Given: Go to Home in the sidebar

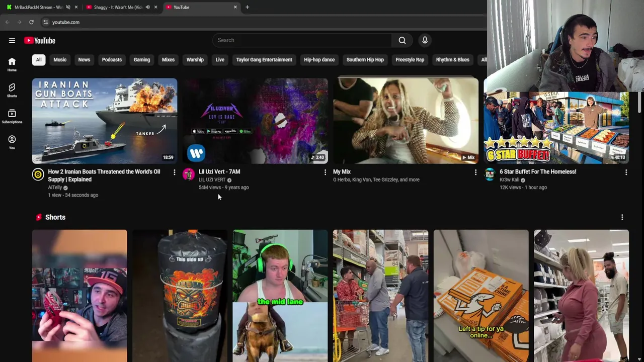Looking at the screenshot, I should tap(12, 64).
